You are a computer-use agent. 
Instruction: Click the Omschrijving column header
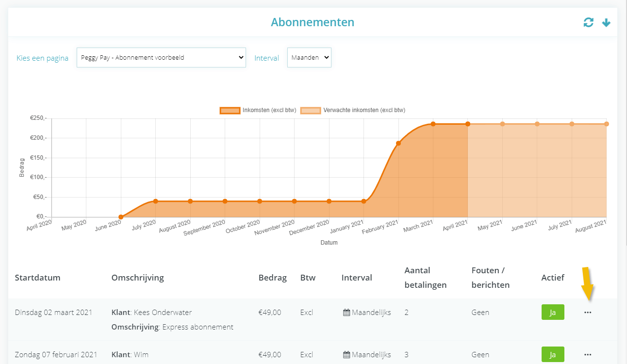[138, 278]
